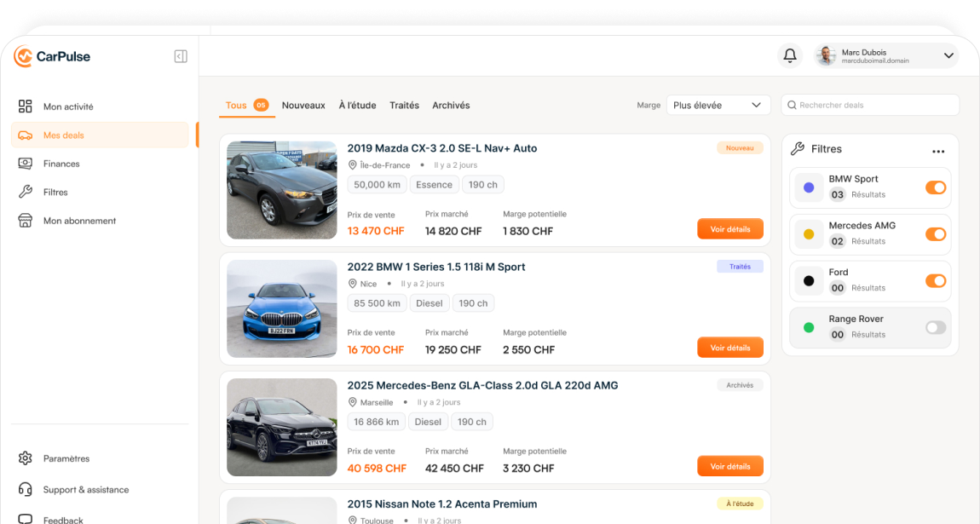Disable the BMW Sport filter toggle
Screen dimensions: 980x524
(x=936, y=187)
